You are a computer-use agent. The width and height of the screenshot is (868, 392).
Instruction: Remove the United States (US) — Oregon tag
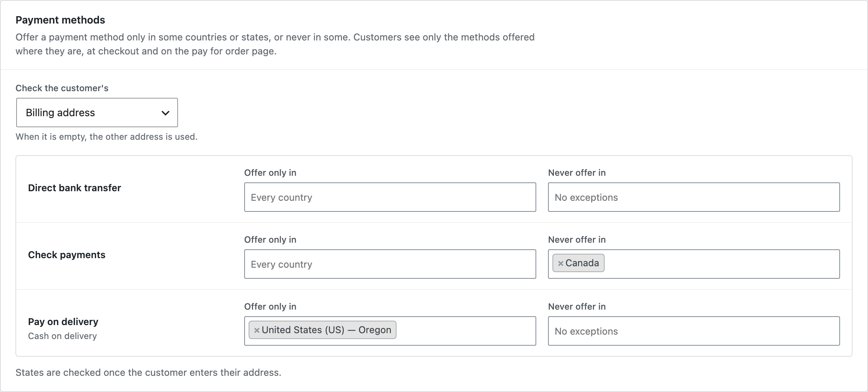pyautogui.click(x=257, y=330)
